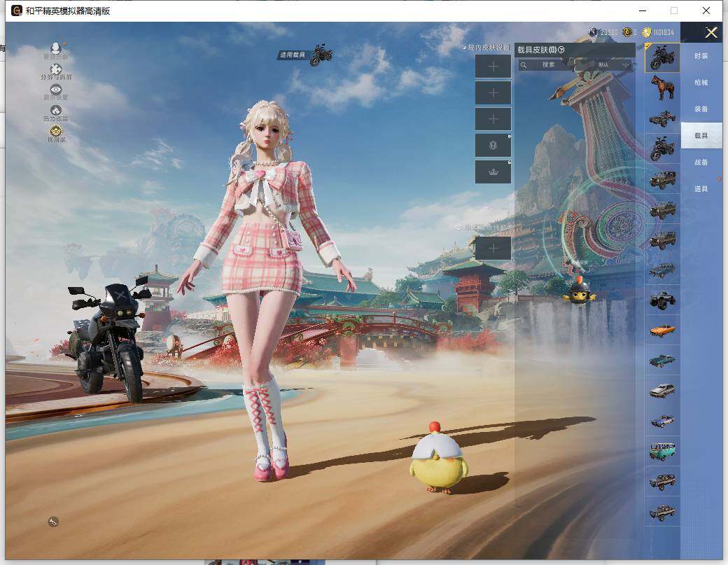The width and height of the screenshot is (728, 565).
Task: Open the 枪械 firearms tab
Action: pos(701,82)
